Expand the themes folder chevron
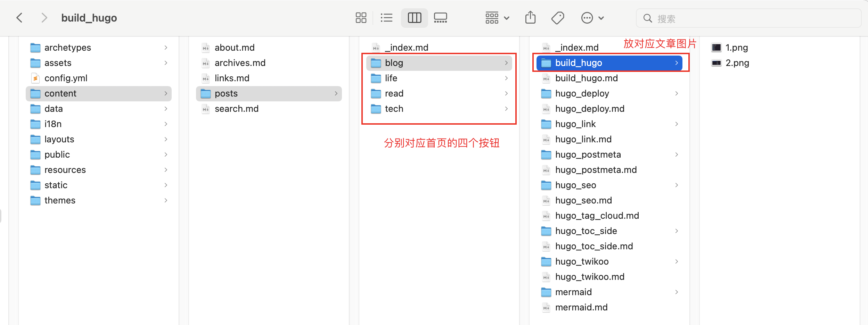The height and width of the screenshot is (325, 868). pyautogui.click(x=166, y=200)
